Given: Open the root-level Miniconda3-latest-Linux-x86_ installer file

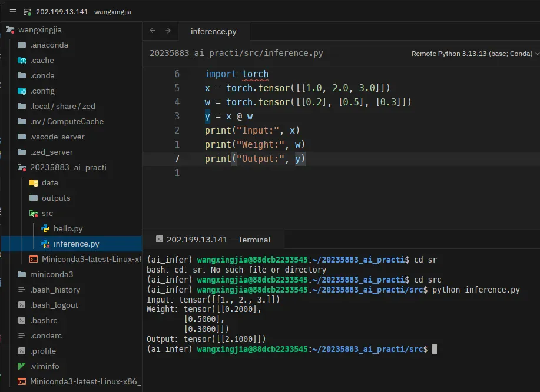Looking at the screenshot, I should click(71, 381).
